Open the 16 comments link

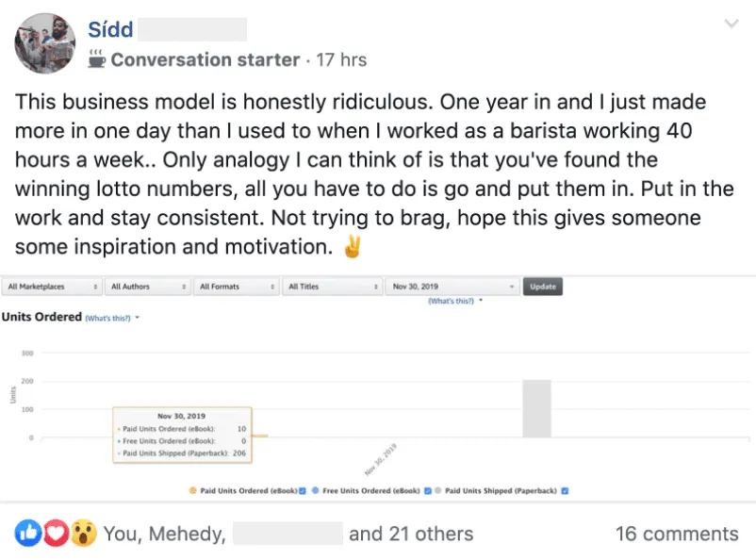676,534
